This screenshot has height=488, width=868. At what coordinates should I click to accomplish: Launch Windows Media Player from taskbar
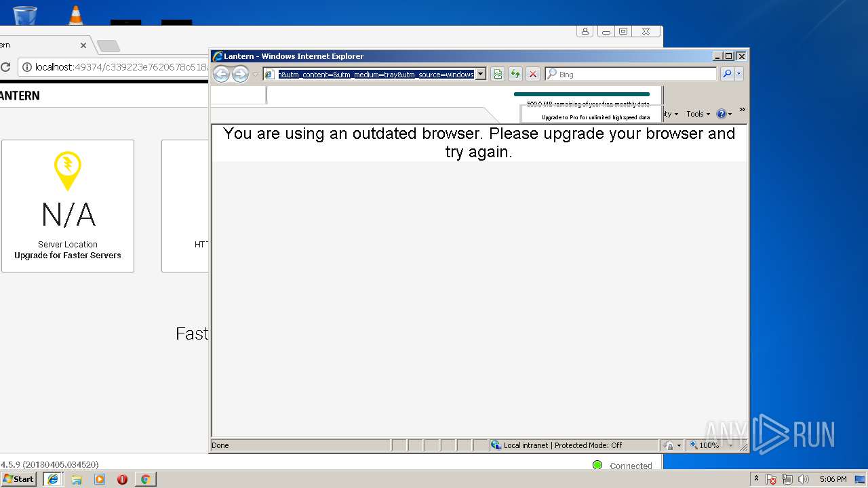click(100, 479)
